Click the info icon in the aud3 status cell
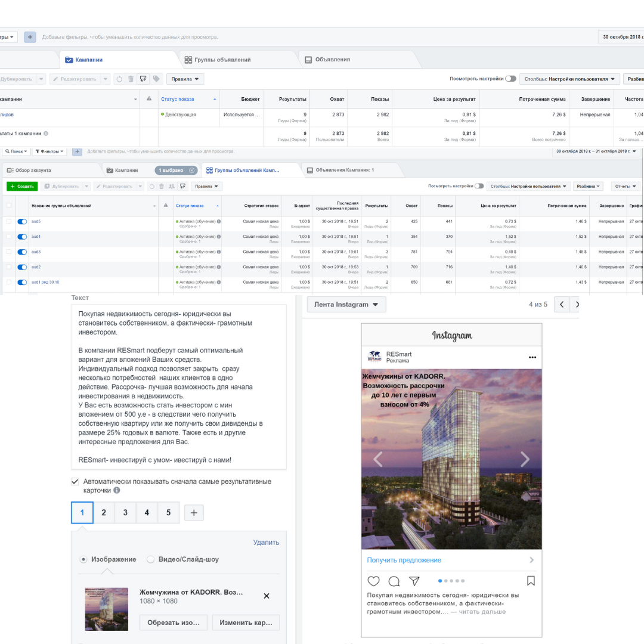This screenshot has width=644, height=644. tap(218, 252)
